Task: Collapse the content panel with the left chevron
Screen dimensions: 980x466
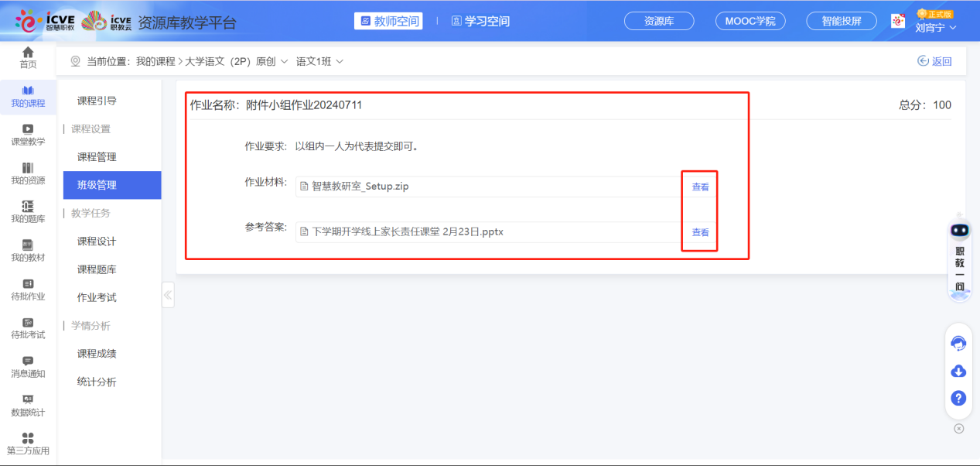Action: [x=168, y=294]
